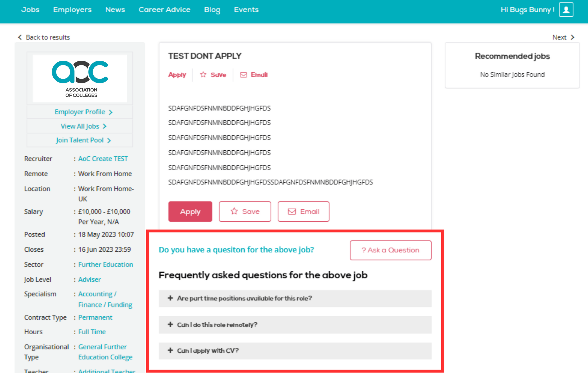The height and width of the screenshot is (373, 588).
Task: Click the TEST DONT APPLY title
Action: click(205, 56)
